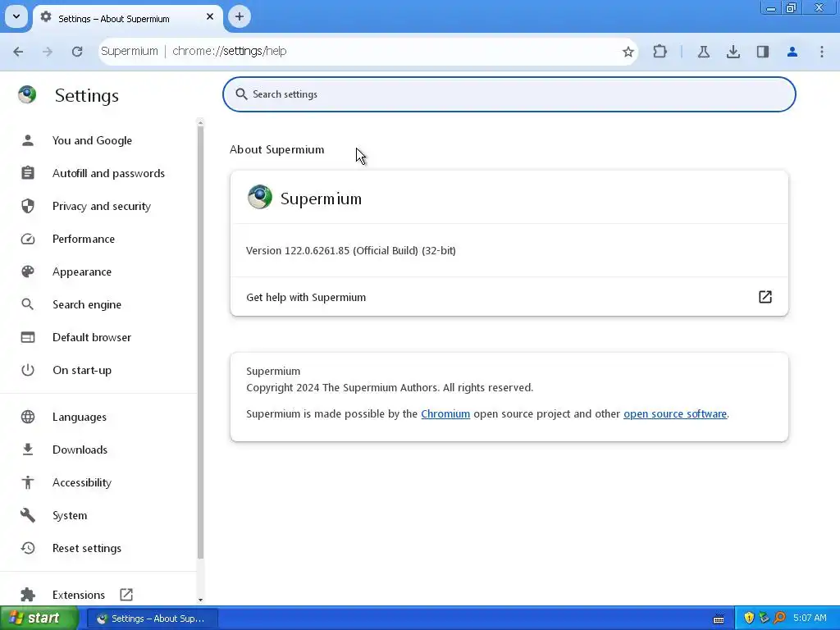Click the Safely Remove Hardware tray icon
This screenshot has width=840, height=630.
tap(764, 619)
